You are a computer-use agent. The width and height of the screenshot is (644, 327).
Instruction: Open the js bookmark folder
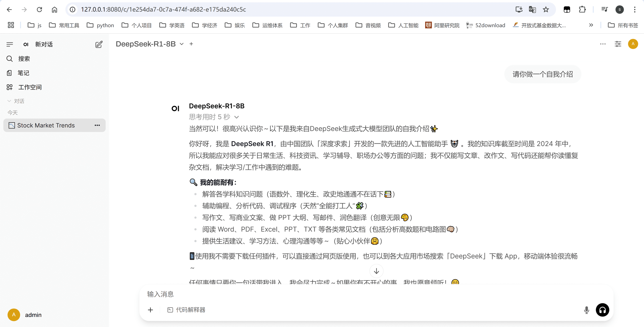(x=34, y=25)
